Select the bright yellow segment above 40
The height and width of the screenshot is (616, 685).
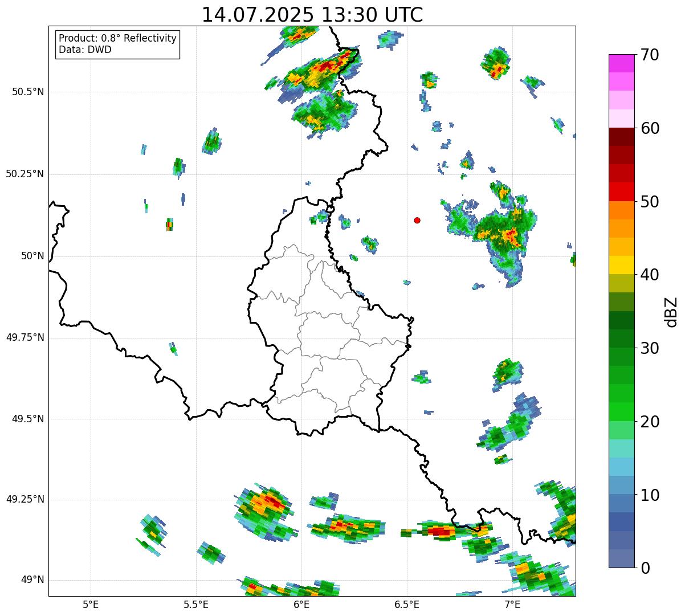tap(621, 265)
